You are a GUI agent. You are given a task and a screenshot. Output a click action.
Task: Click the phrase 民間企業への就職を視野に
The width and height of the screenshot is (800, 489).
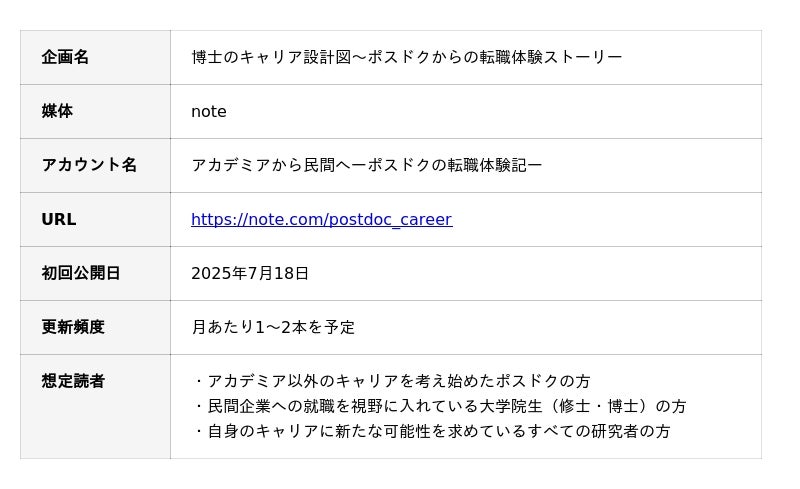(x=304, y=407)
